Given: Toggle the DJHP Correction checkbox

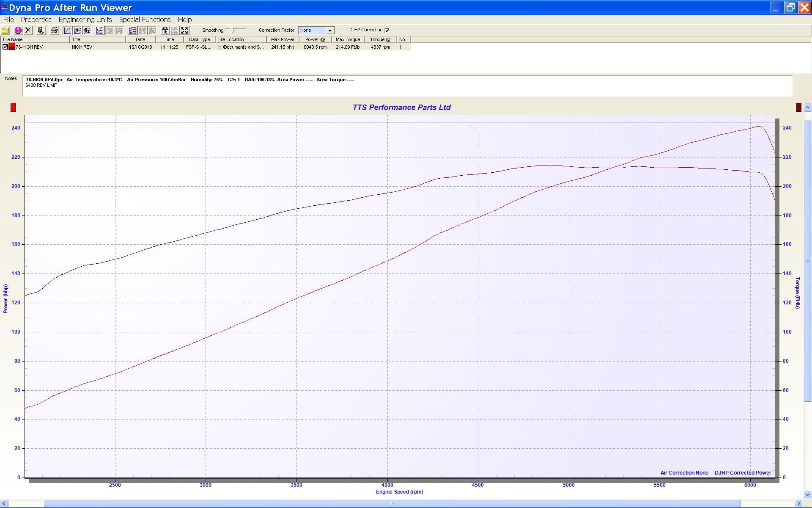Looking at the screenshot, I should click(387, 30).
